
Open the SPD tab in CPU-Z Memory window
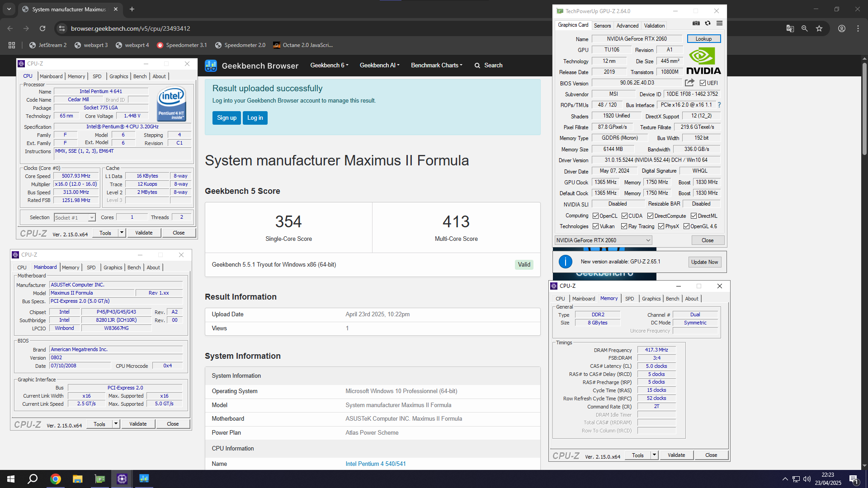pos(629,299)
